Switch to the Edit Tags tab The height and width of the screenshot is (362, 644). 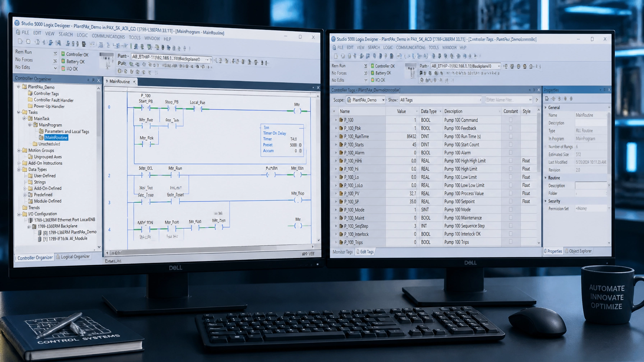tap(365, 252)
